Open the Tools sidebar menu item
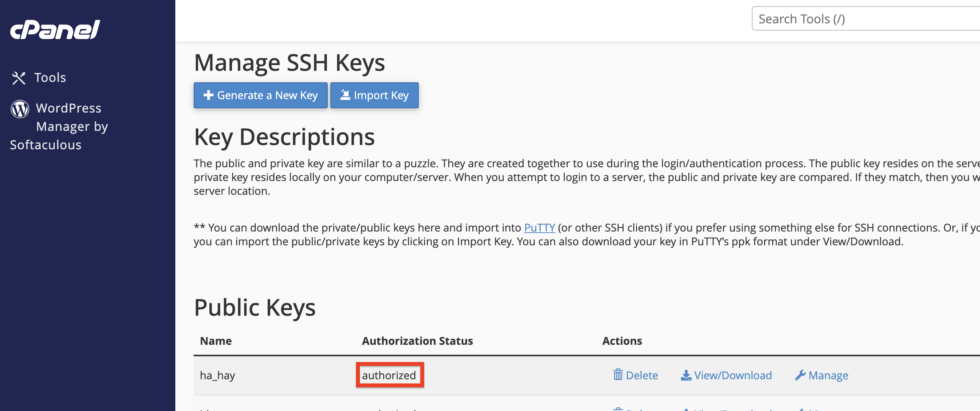980x411 pixels. 50,78
